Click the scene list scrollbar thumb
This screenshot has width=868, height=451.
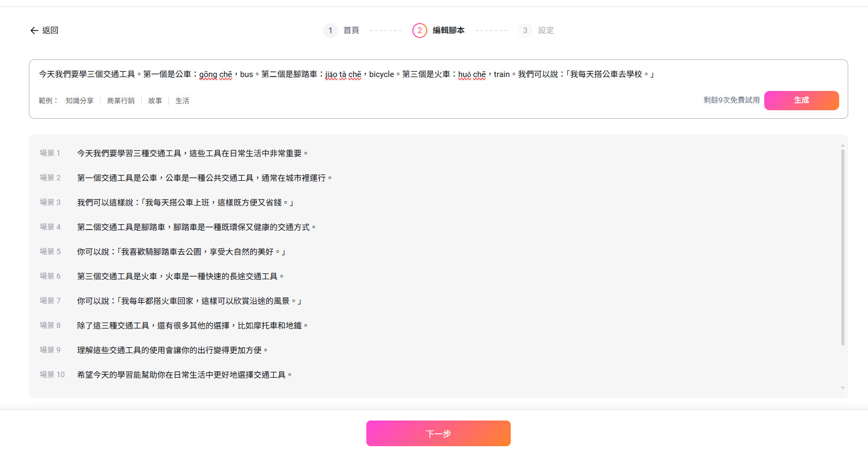(843, 246)
